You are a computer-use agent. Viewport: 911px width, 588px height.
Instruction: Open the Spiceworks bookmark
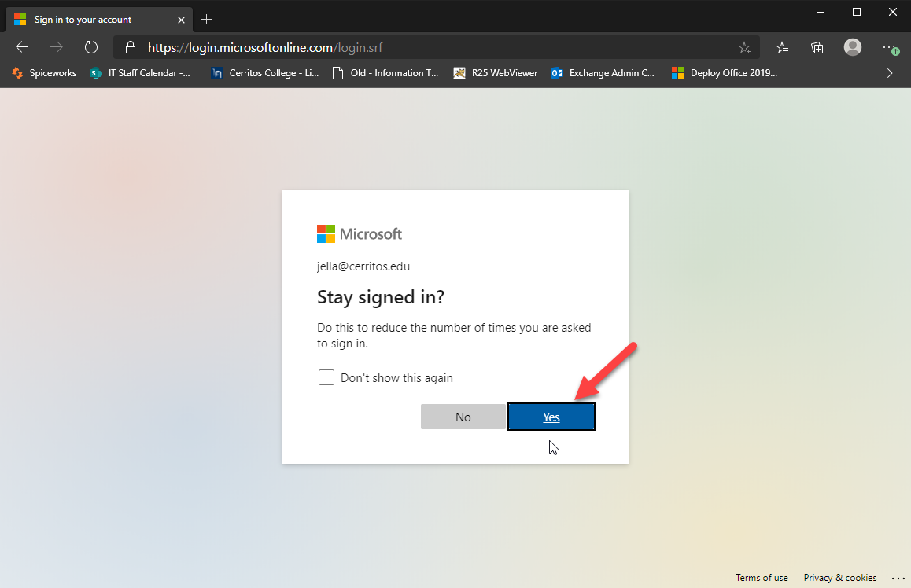pyautogui.click(x=45, y=73)
